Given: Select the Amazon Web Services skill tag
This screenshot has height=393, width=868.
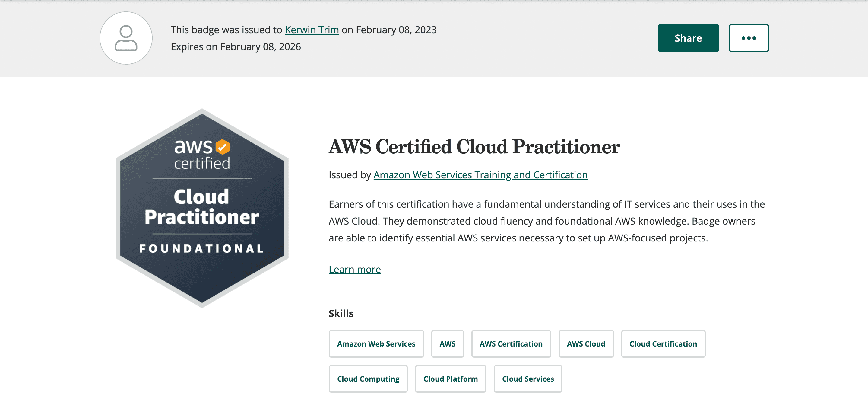Looking at the screenshot, I should [376, 344].
